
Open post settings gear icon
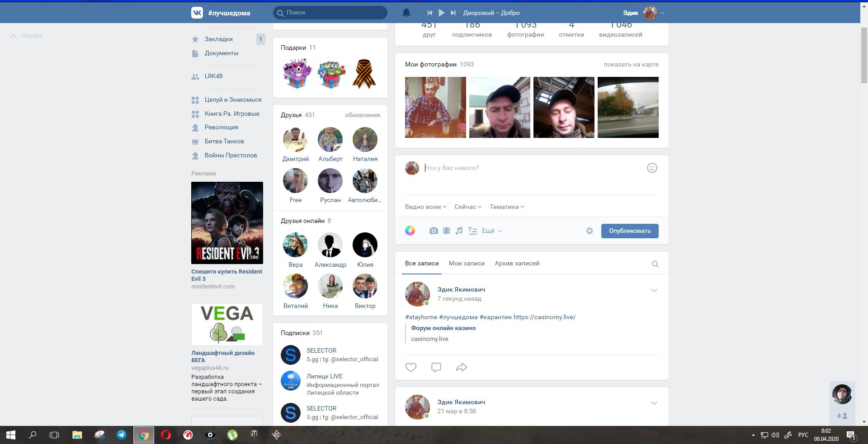[590, 231]
